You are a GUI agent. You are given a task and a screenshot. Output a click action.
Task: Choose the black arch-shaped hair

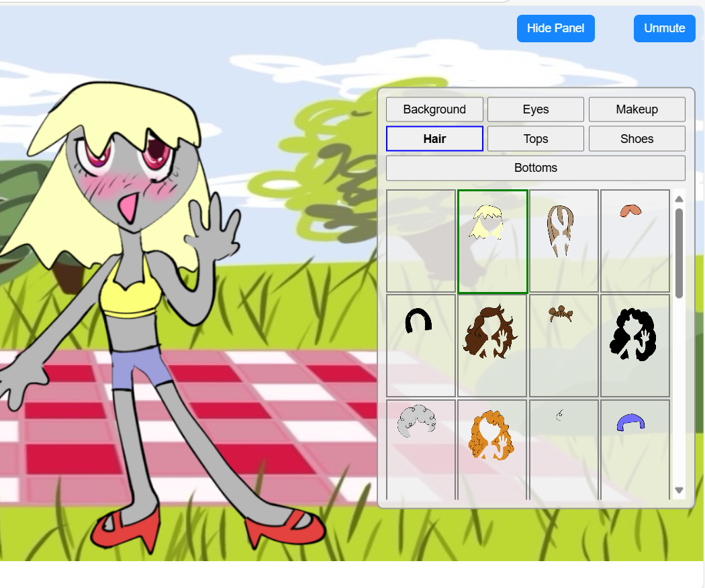point(421,346)
